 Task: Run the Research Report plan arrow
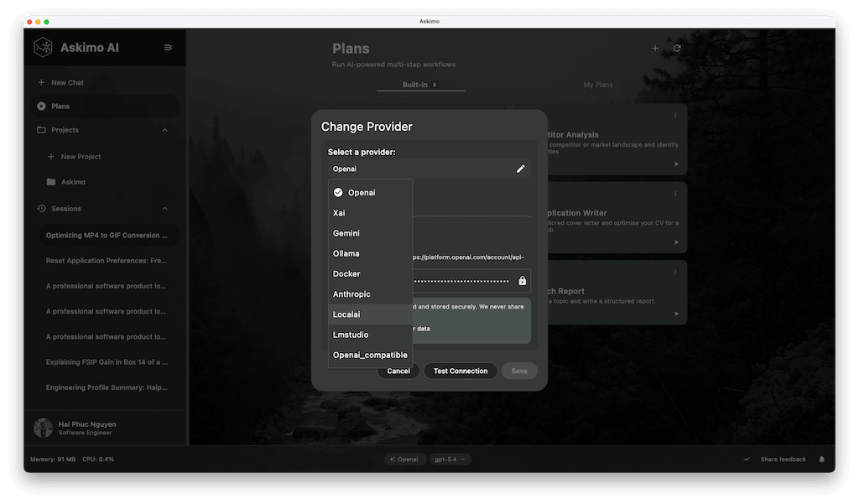coord(677,314)
